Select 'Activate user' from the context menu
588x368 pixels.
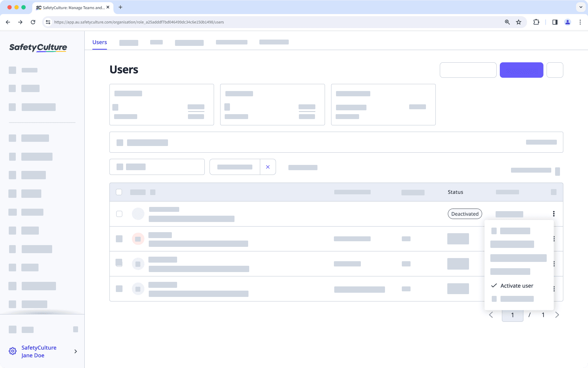click(x=517, y=285)
